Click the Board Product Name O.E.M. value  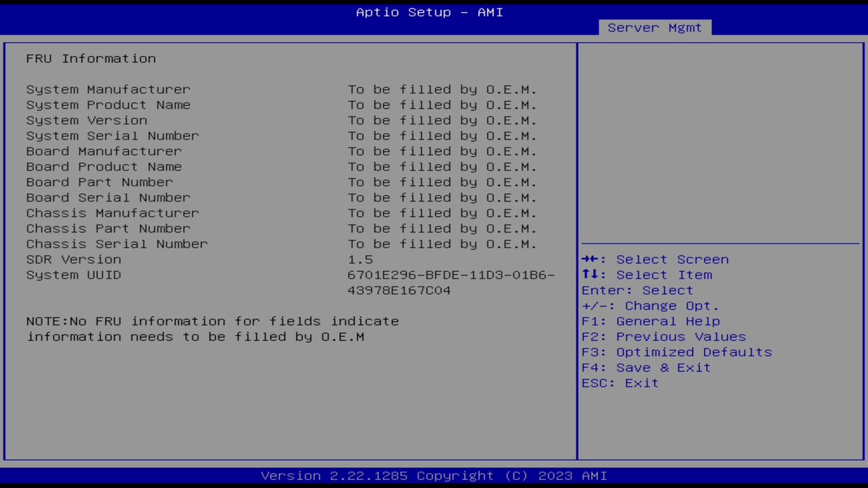pos(443,167)
